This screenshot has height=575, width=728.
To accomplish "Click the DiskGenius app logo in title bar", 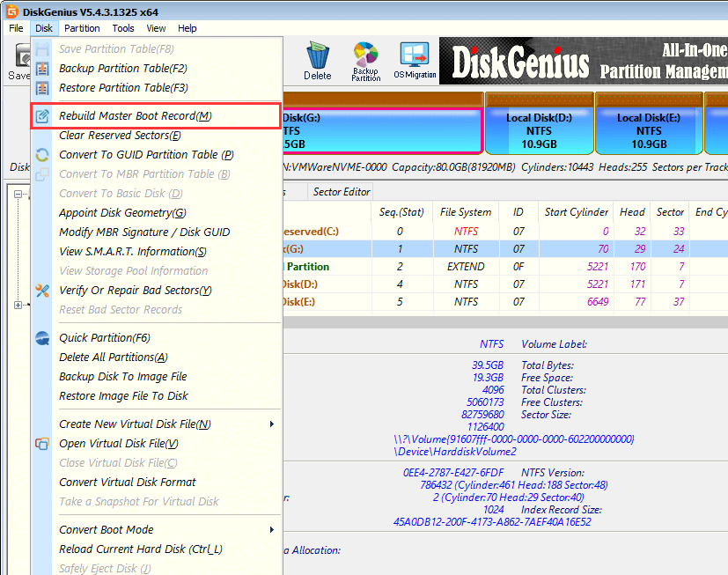I will (x=12, y=11).
